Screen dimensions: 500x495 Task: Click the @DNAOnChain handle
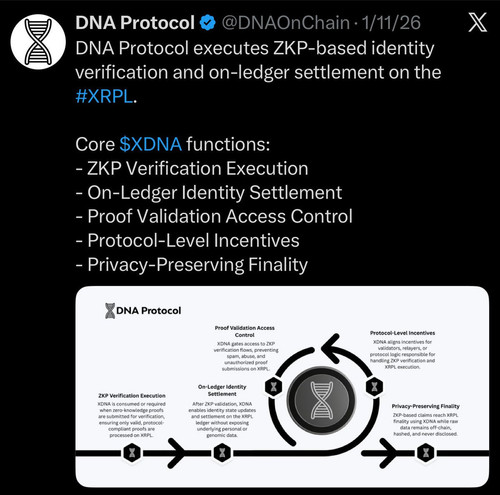click(286, 23)
